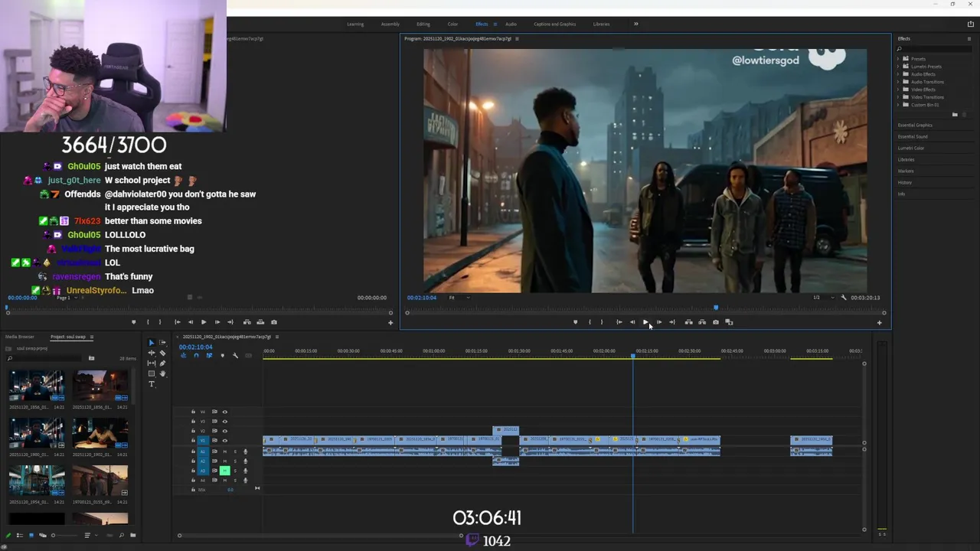Click the Extract button in Program monitor
The image size is (980, 551).
point(702,322)
